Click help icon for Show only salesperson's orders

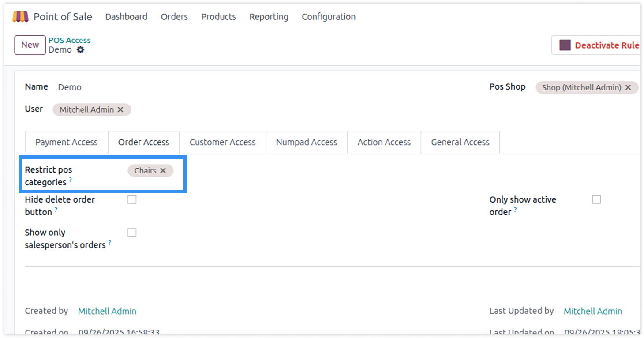click(x=109, y=243)
